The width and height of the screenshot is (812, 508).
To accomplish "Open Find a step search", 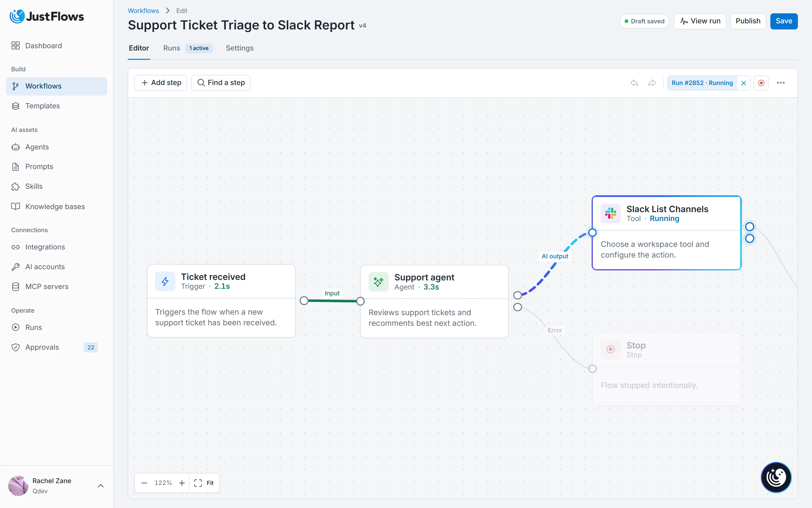I will click(221, 83).
